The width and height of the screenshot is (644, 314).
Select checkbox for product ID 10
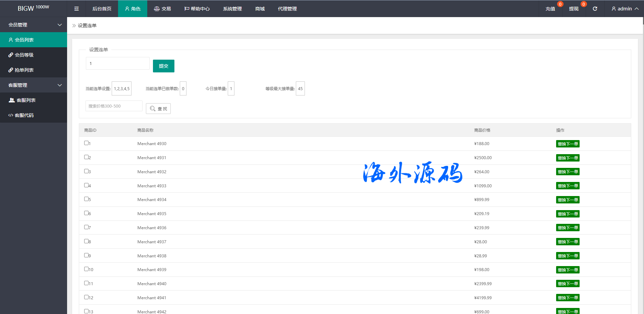pyautogui.click(x=86, y=269)
